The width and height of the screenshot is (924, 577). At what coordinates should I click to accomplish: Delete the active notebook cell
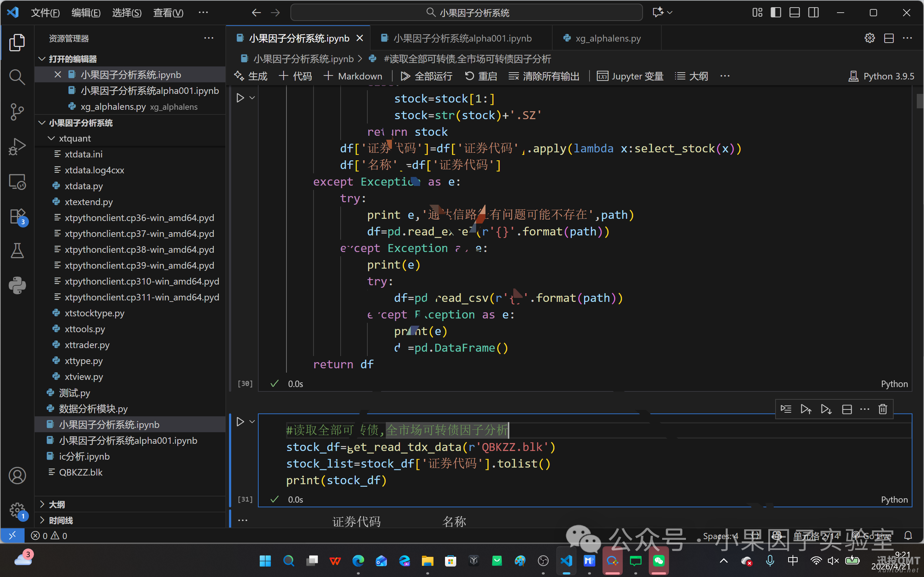pyautogui.click(x=882, y=409)
